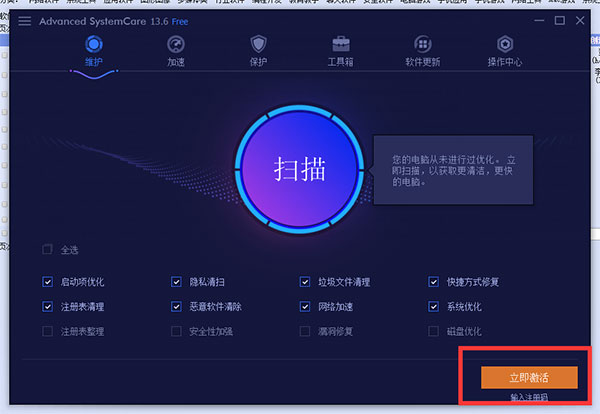The image size is (600, 414).
Task: Click the orange 立即激活 button
Action: [x=529, y=378]
